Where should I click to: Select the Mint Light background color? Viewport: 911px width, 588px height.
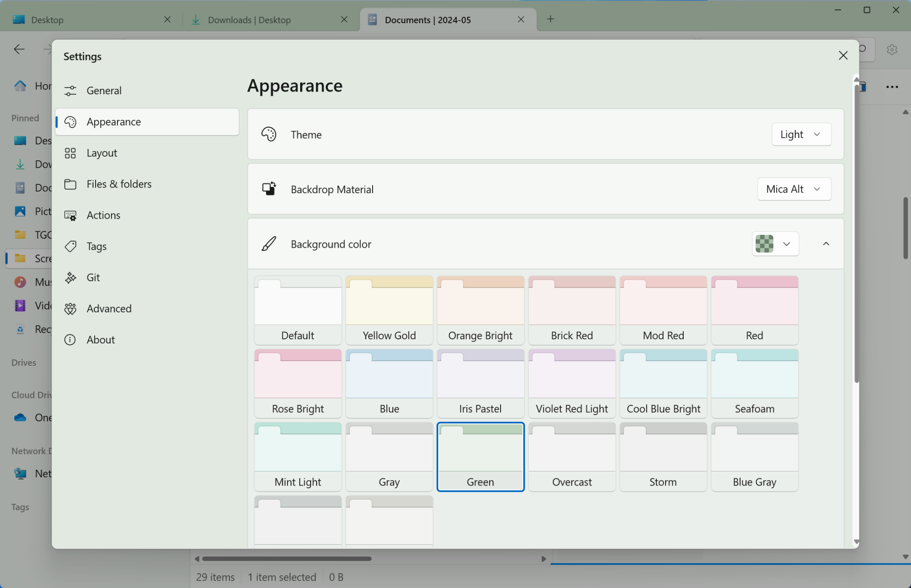[298, 457]
